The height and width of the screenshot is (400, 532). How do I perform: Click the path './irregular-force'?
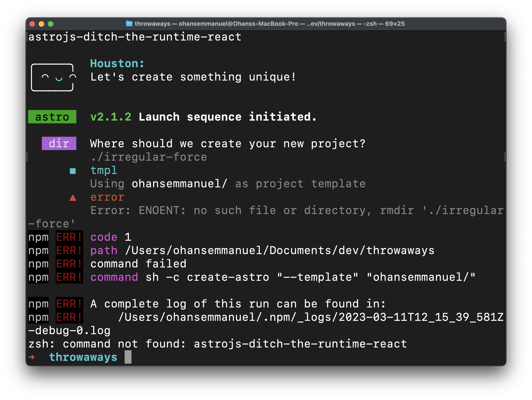pyautogui.click(x=149, y=157)
